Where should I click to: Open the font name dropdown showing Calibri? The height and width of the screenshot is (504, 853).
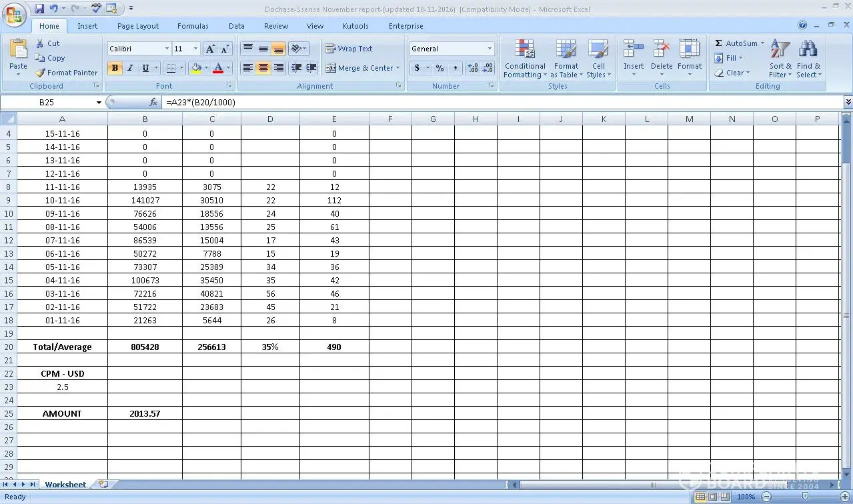coord(167,49)
